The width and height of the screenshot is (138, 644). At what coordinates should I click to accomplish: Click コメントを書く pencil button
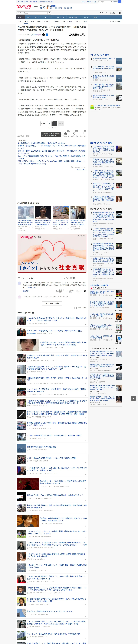69,278
